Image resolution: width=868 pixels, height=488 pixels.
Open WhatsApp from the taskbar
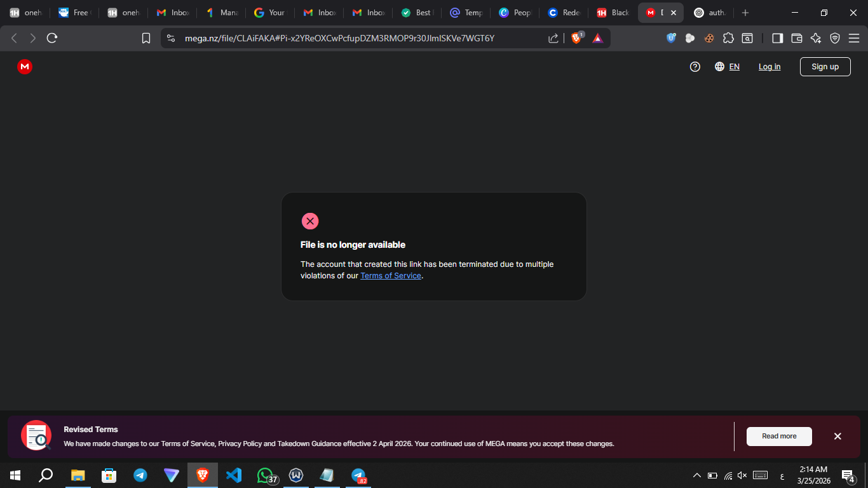coord(265,475)
